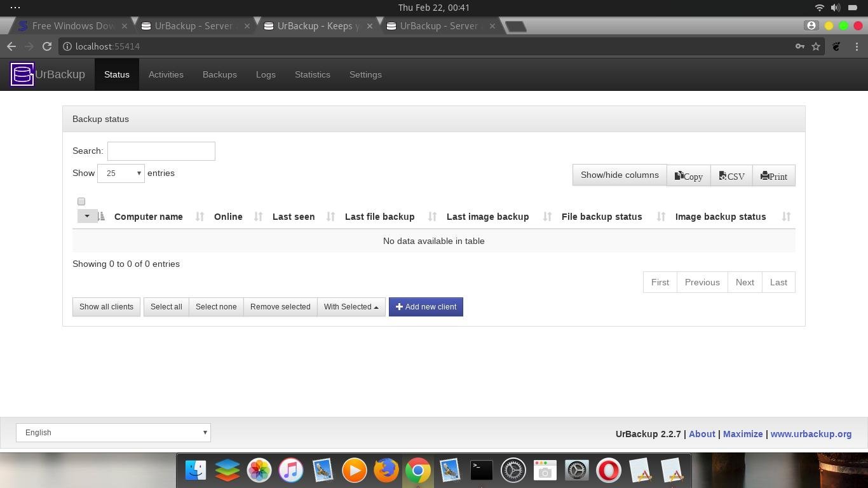Launch iTunes music icon in dock
868x488 pixels.
coord(291,470)
